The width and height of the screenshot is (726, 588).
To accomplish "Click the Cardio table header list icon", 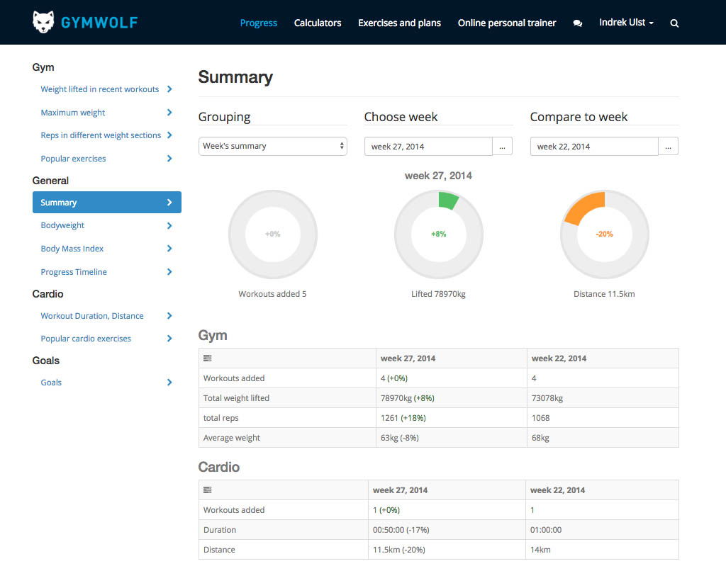I will coord(207,490).
